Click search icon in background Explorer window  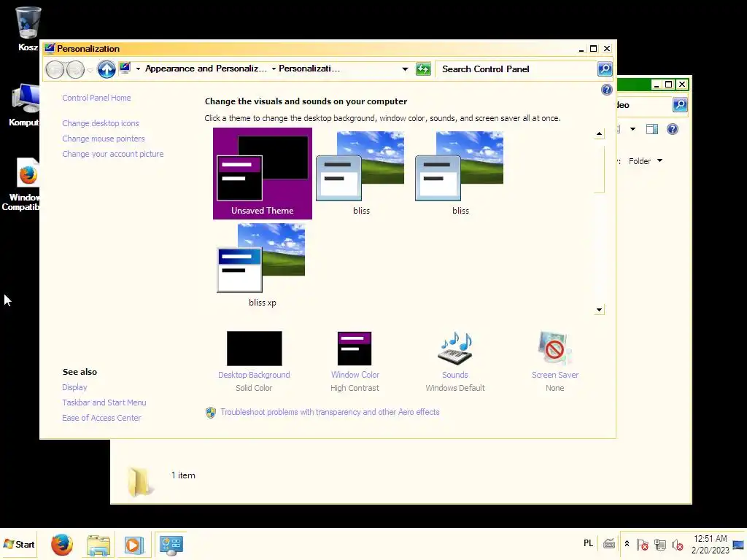(680, 105)
